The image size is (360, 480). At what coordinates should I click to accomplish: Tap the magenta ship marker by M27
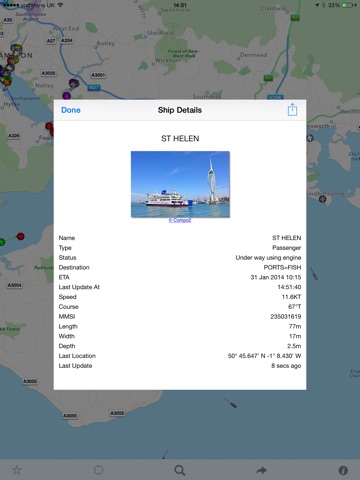67,96
